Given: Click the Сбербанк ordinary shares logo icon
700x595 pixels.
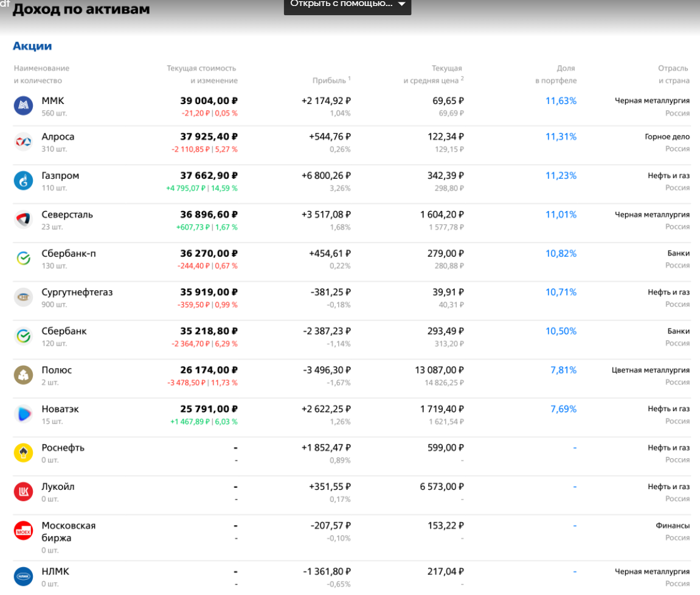Looking at the screenshot, I should 23,336.
